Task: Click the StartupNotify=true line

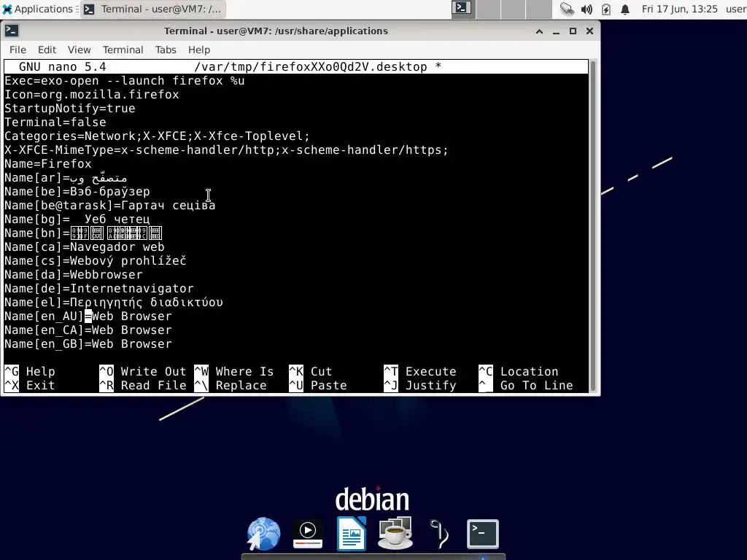Action: pos(69,108)
